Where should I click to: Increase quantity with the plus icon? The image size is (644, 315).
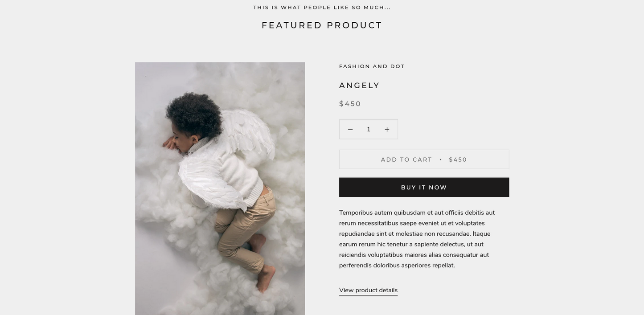[x=387, y=129]
